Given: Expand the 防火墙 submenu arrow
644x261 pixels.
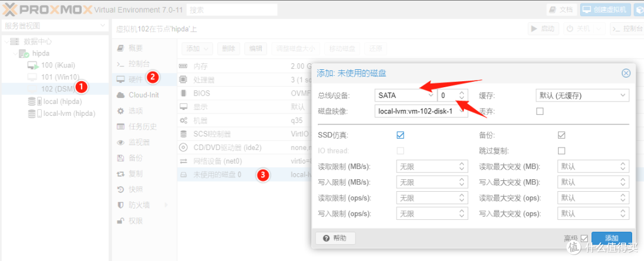Looking at the screenshot, I should point(166,205).
